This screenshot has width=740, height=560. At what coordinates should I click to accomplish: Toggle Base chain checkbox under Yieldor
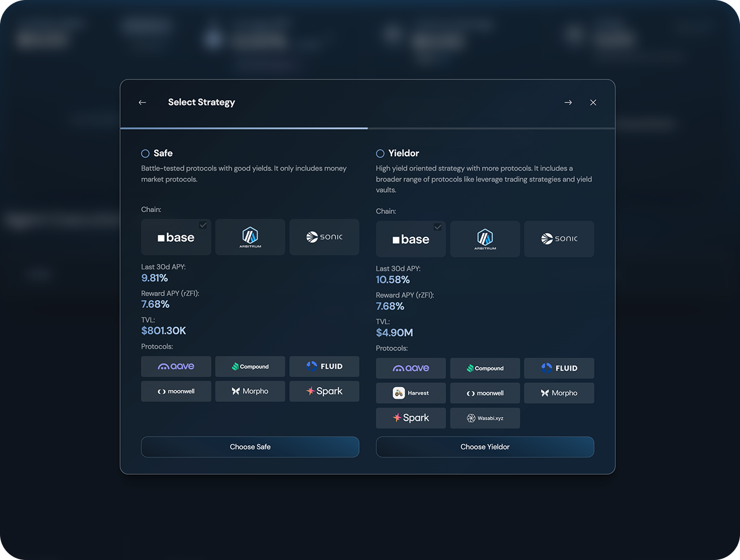[438, 227]
